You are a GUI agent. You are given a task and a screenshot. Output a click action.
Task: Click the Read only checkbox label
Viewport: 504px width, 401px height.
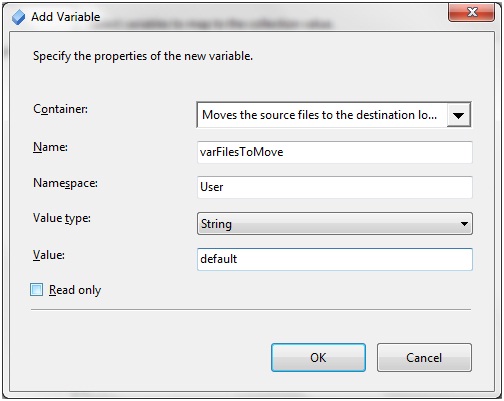(75, 290)
